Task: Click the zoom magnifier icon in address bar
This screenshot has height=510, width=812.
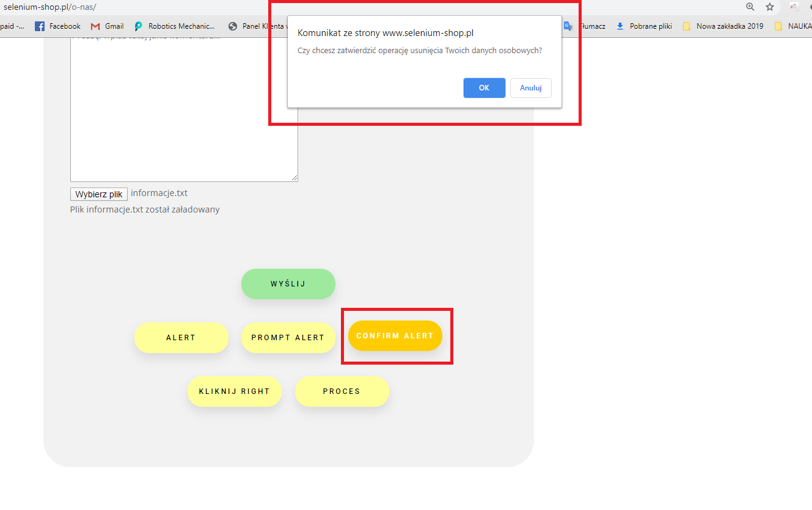Action: 750,7
